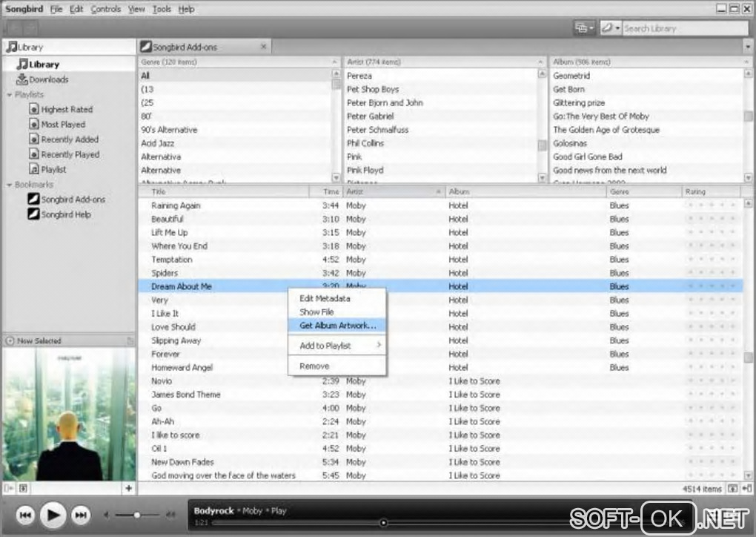Switch to the Songbird Add-ons tab
756x537 pixels.
pyautogui.click(x=204, y=47)
